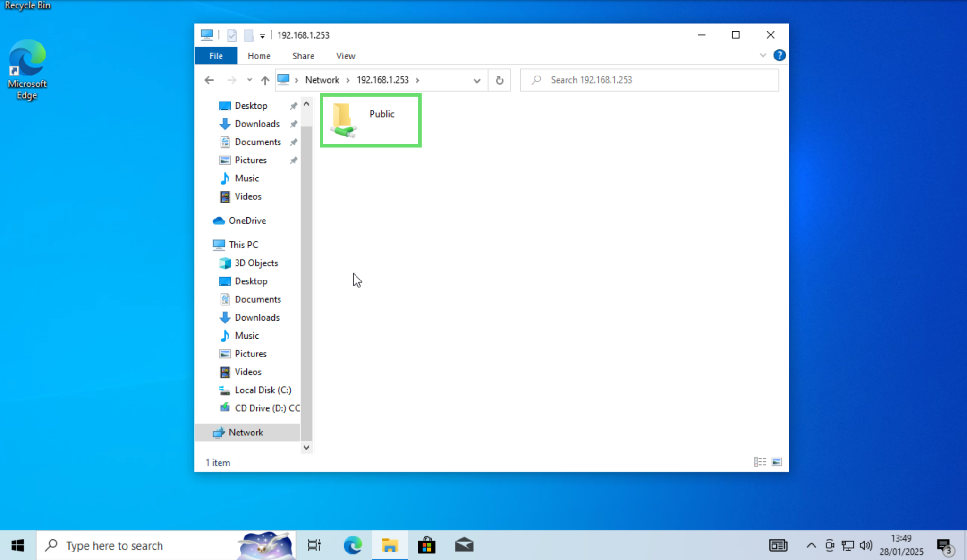Place cursor in the search box
This screenshot has height=560, width=967.
click(x=647, y=80)
